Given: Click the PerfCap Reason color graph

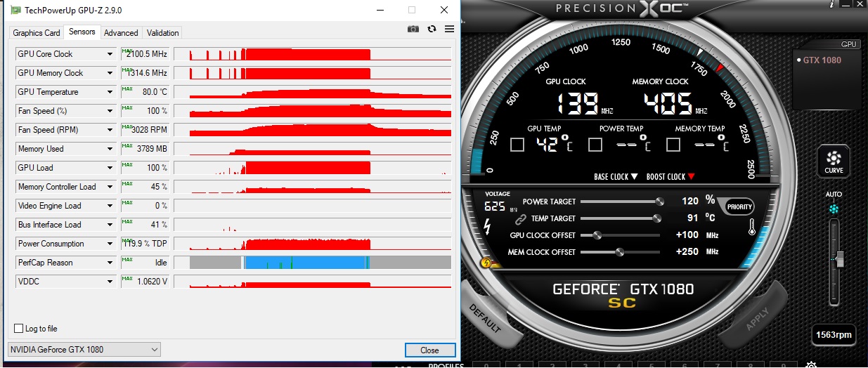Looking at the screenshot, I should pos(312,263).
